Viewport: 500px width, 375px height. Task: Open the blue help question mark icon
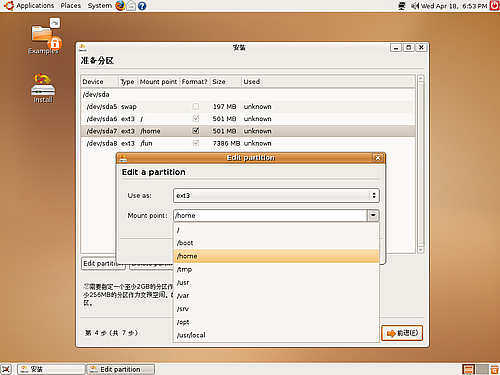point(142,6)
